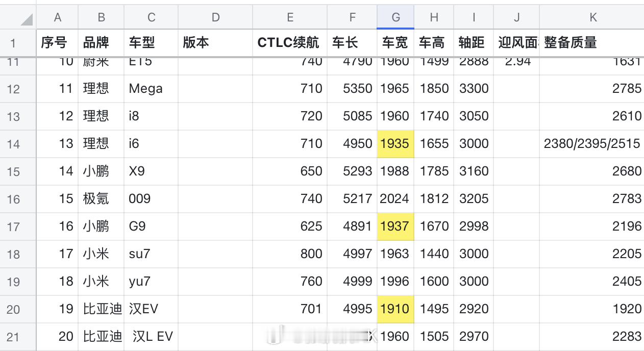644x351 pixels.
Task: Select column F header
Action: [352, 17]
